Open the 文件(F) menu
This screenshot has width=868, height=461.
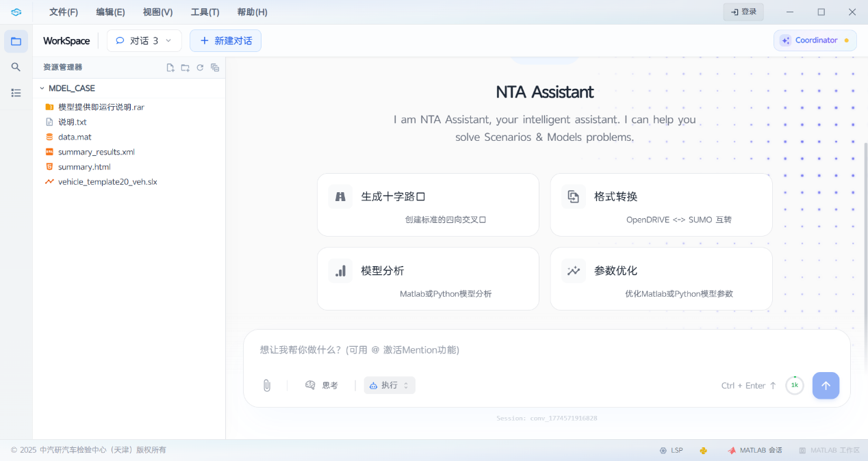64,12
